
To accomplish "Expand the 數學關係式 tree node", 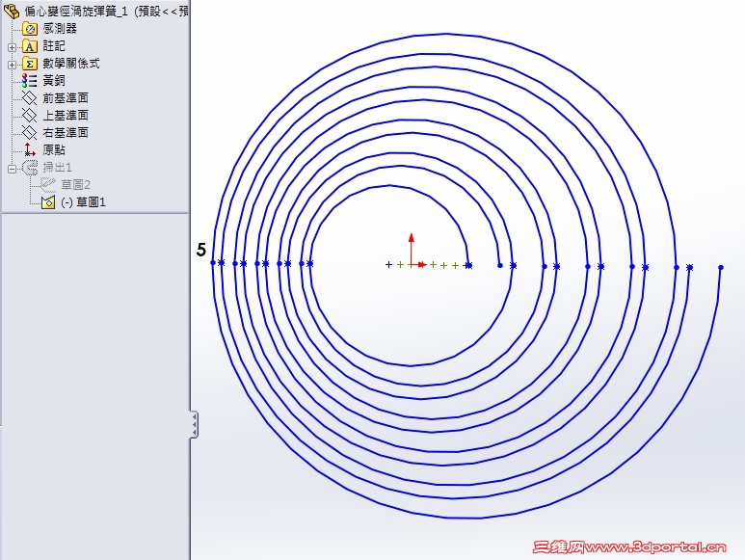I will [13, 65].
